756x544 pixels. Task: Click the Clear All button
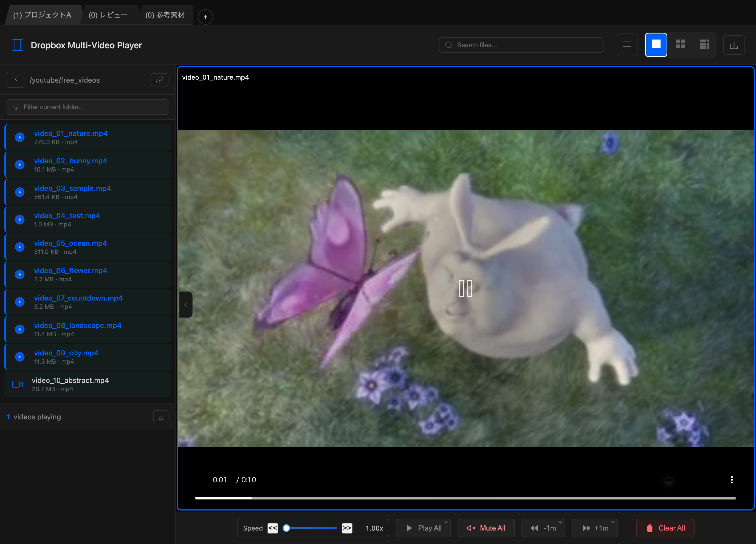[x=665, y=528]
